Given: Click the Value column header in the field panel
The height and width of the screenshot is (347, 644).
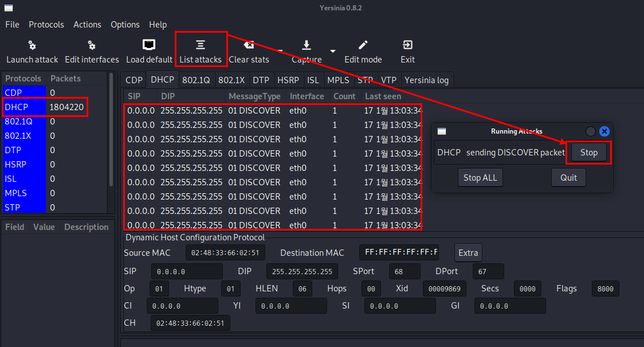Looking at the screenshot, I should click(44, 227).
